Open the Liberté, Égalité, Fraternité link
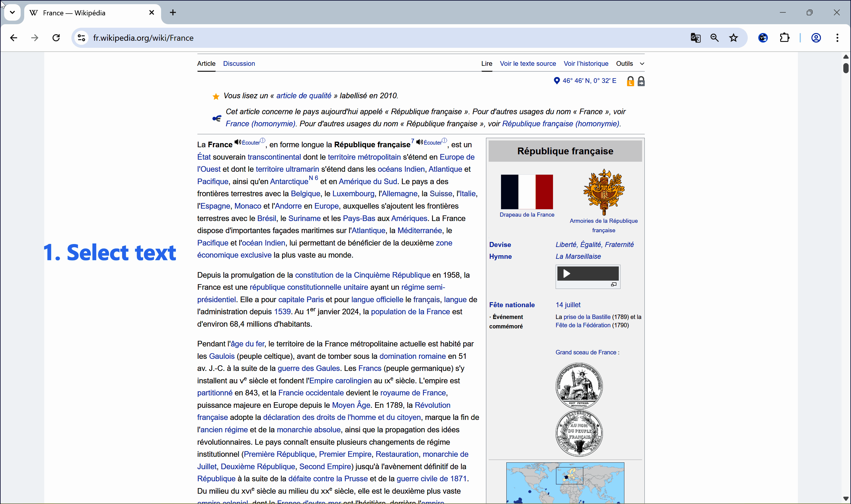The width and height of the screenshot is (851, 504). click(x=595, y=245)
